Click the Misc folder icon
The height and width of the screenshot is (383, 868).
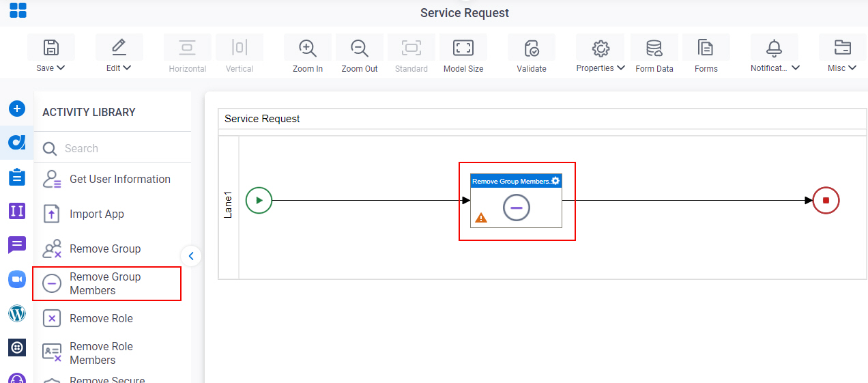coord(843,48)
